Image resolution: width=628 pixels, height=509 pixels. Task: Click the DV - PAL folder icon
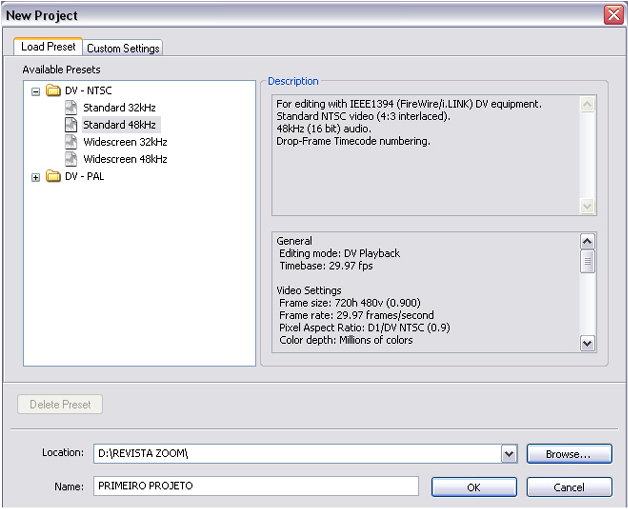pos(53,177)
